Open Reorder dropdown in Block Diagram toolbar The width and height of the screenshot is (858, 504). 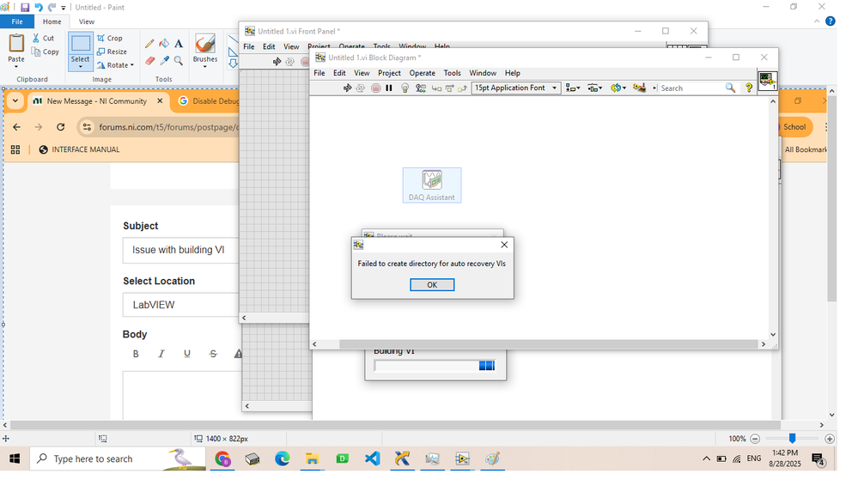tap(618, 88)
